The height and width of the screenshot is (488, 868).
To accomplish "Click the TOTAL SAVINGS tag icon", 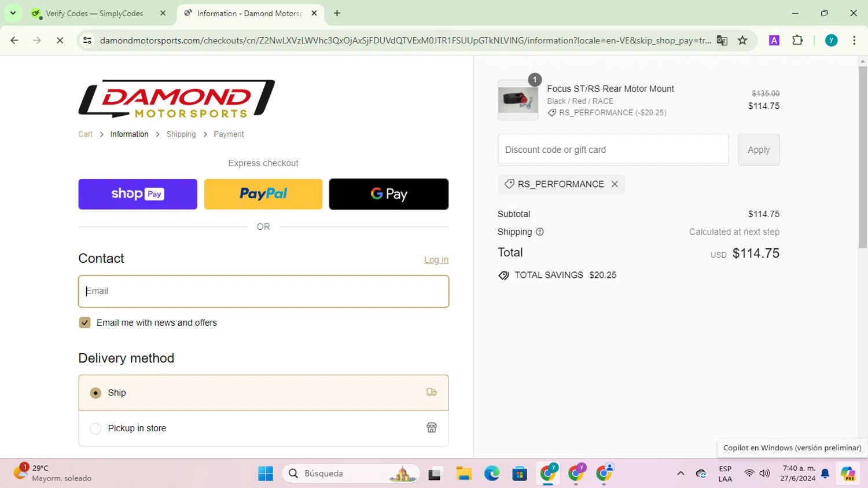I will [x=503, y=276].
